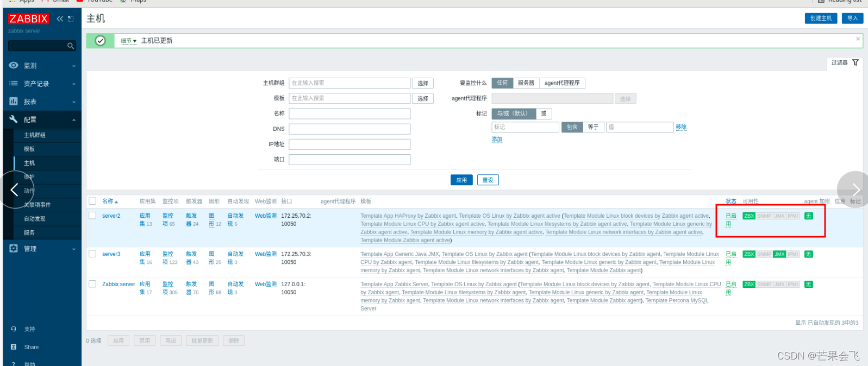
Task: Click next-image right arrow overlay
Action: click(x=855, y=190)
